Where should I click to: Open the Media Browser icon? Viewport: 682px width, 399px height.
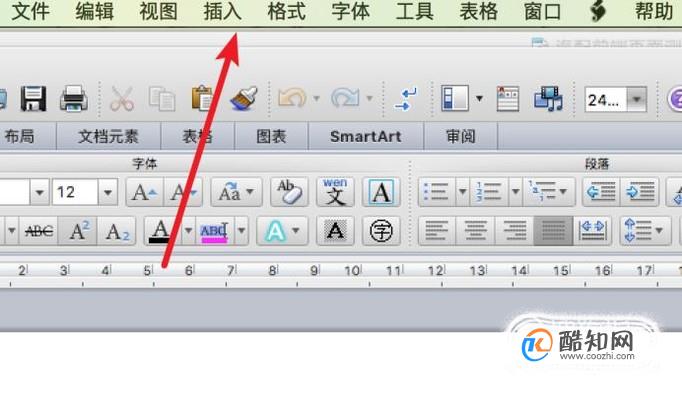tap(548, 98)
